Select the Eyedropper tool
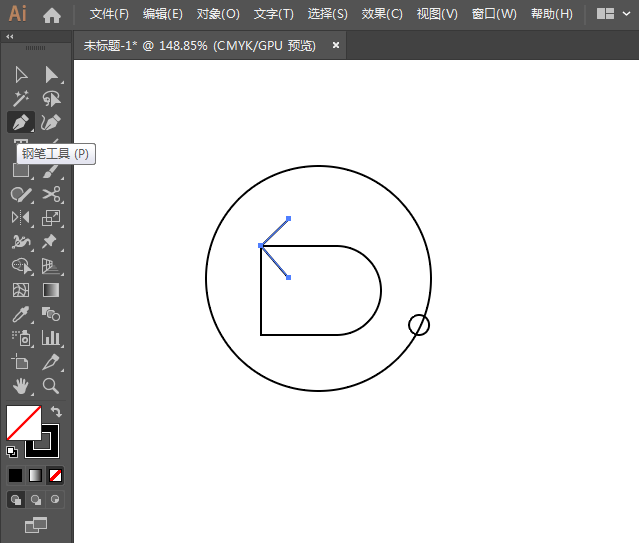Viewport: 639px width, 543px height. point(20,314)
